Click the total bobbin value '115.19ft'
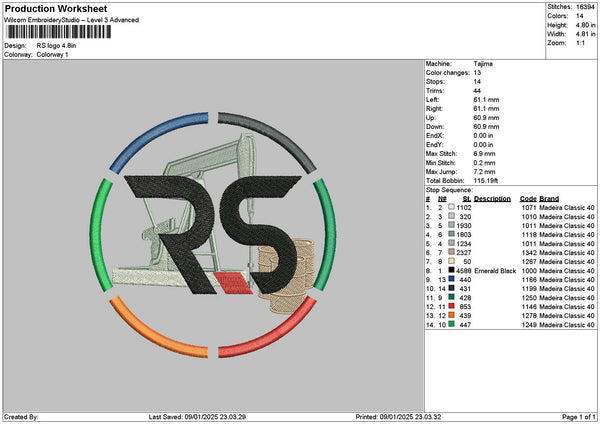Screen dimensions: 600x424 [x=486, y=181]
